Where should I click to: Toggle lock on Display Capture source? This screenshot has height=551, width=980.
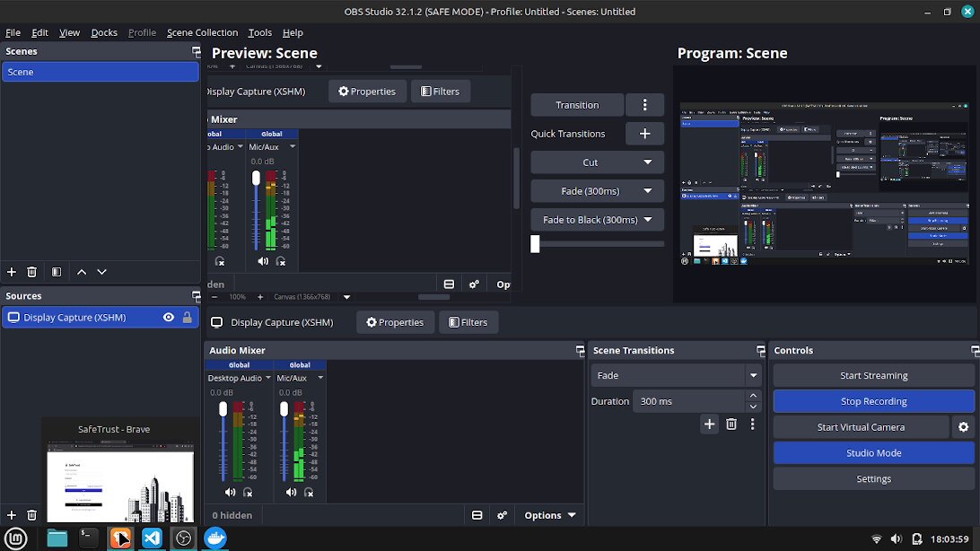[187, 318]
